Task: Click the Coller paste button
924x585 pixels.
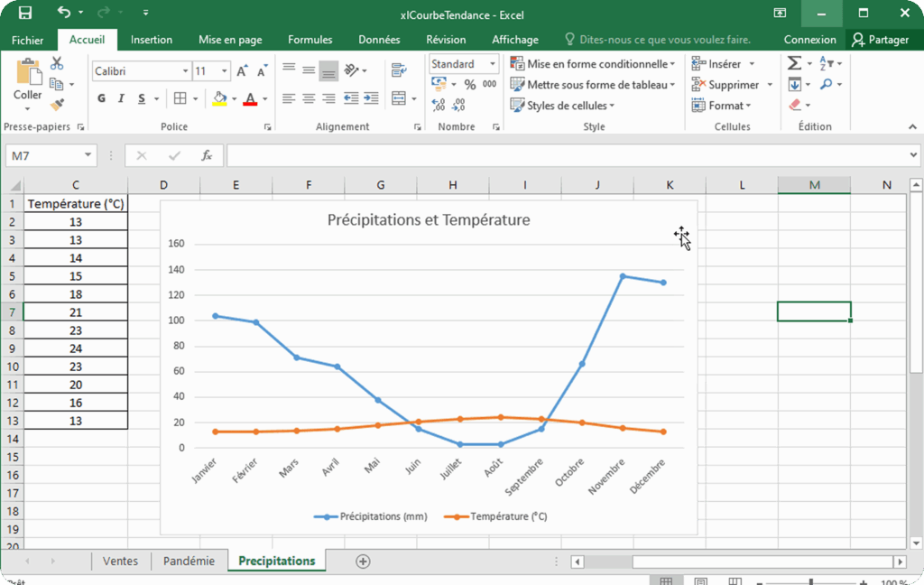Action: tap(28, 84)
